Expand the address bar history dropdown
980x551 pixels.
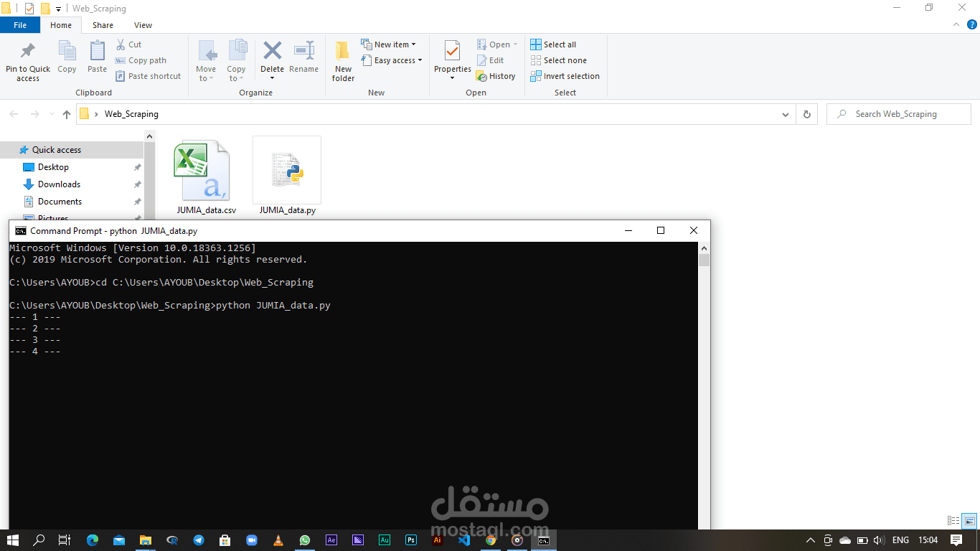click(x=787, y=114)
